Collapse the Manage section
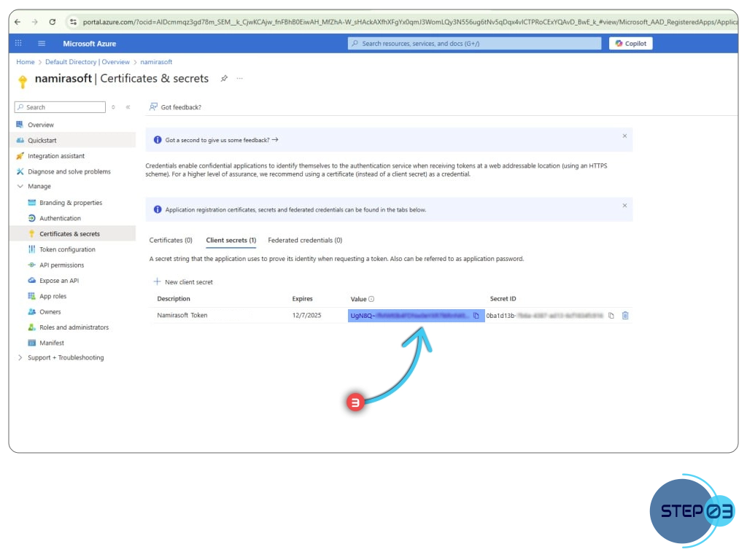Screen dimensions: 747x560 click(x=20, y=187)
